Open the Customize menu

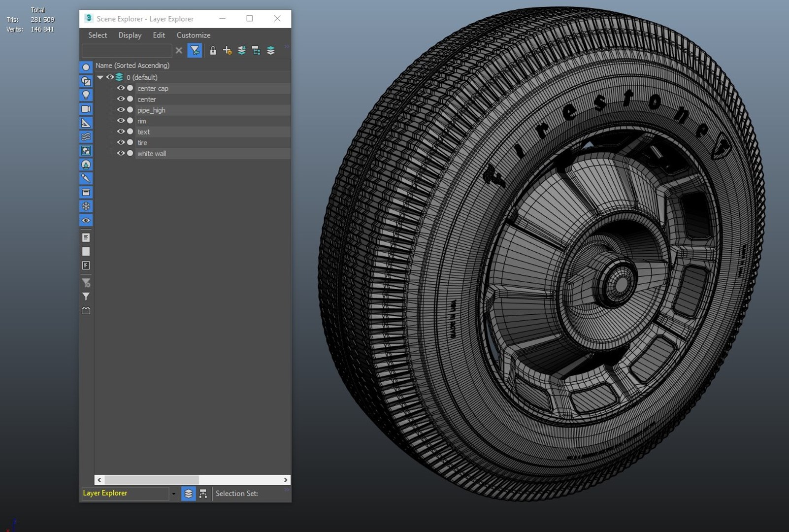(194, 35)
